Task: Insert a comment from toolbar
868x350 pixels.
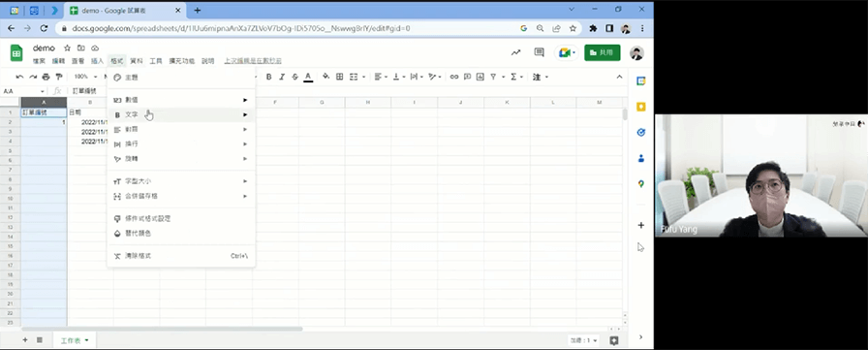Action: click(x=467, y=77)
